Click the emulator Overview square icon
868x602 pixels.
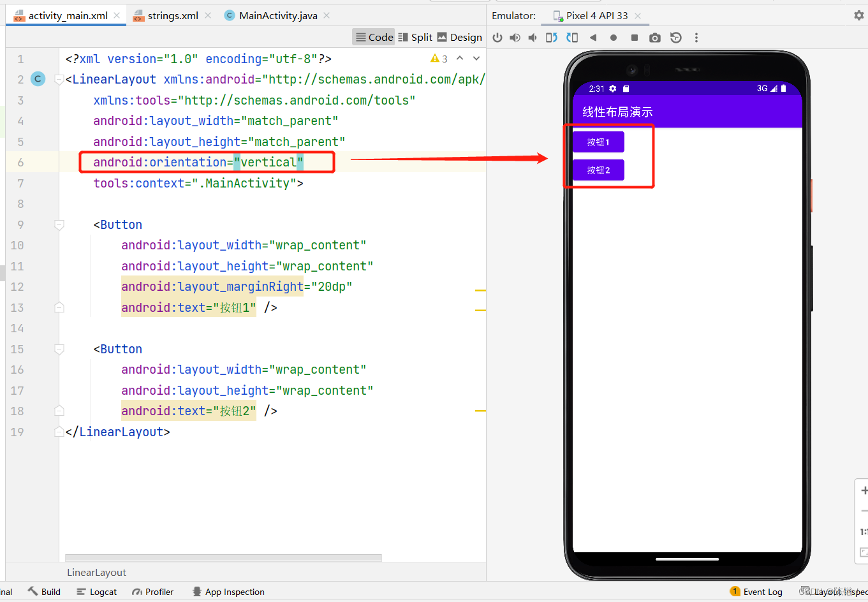click(x=635, y=38)
